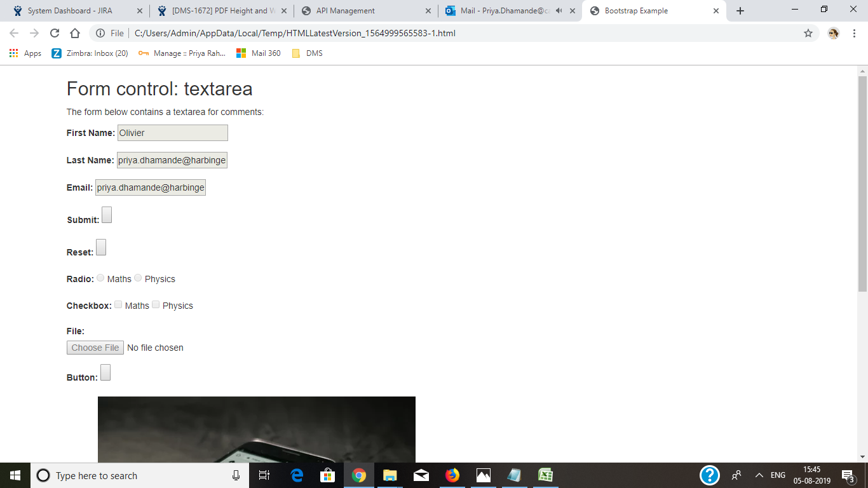Open the Zimbra: Inbox (20) bookmark
This screenshot has width=868, height=488.
click(x=90, y=53)
